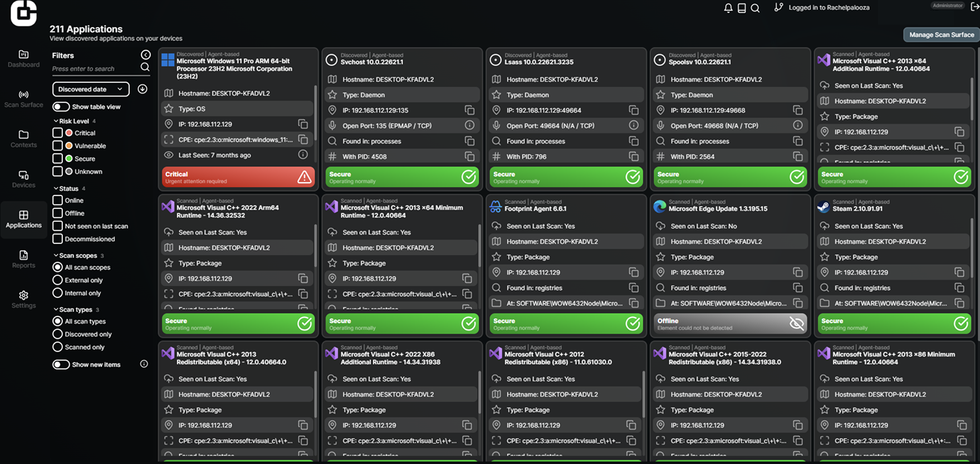Open the Discovered date sort dropdown

[x=90, y=89]
